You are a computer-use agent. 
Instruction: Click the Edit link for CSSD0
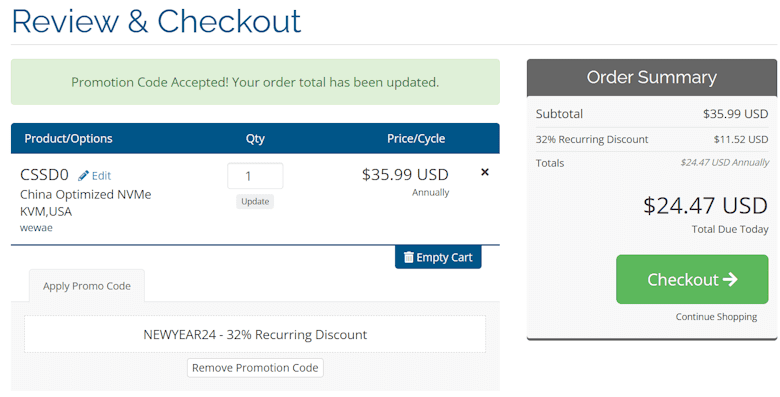coord(101,176)
